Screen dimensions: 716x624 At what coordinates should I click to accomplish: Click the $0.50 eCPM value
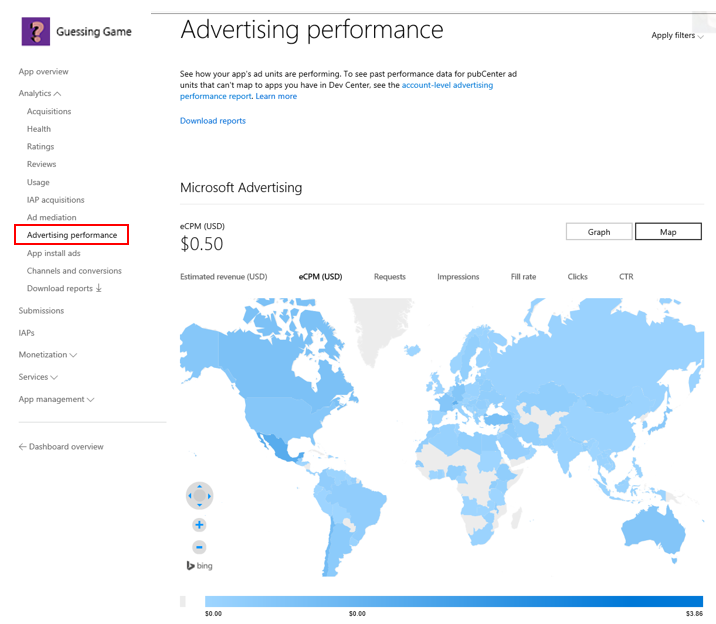click(201, 244)
